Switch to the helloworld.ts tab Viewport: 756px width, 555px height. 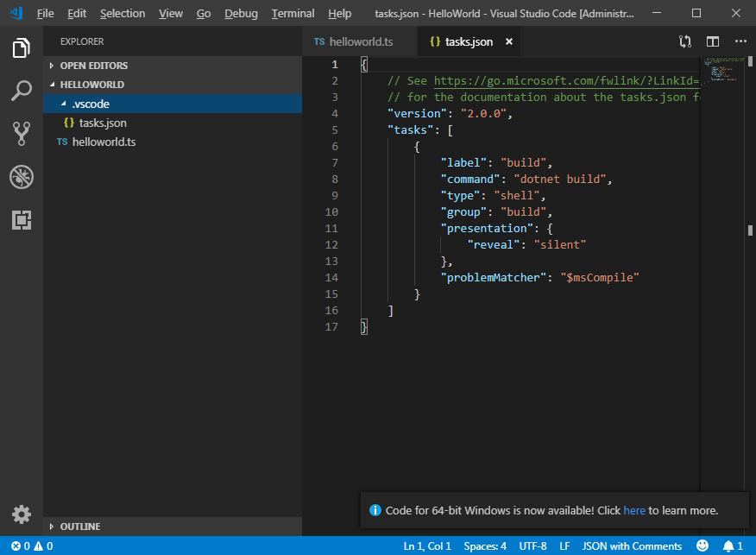pyautogui.click(x=359, y=41)
